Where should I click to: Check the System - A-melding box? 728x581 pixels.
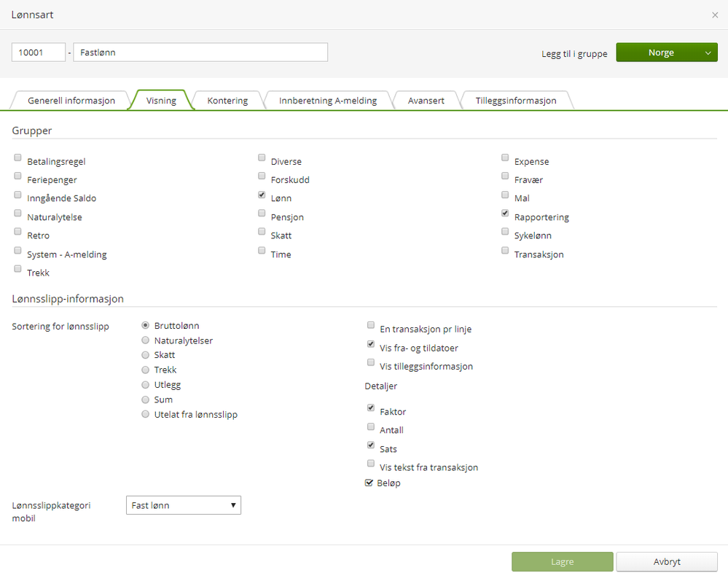(x=17, y=250)
